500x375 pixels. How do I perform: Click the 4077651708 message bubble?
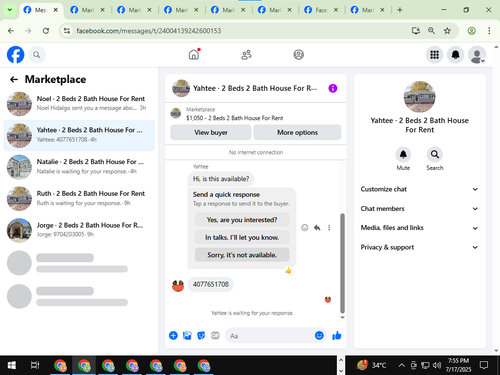pyautogui.click(x=211, y=284)
